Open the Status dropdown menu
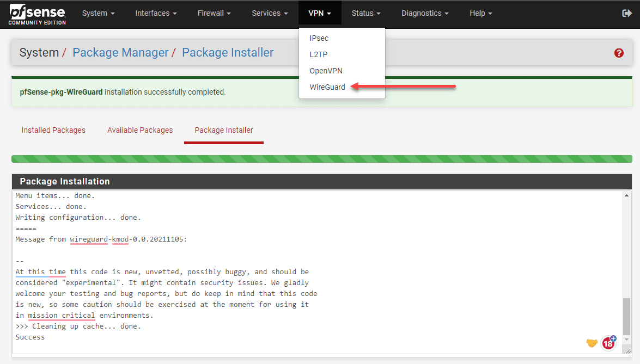 (x=366, y=14)
